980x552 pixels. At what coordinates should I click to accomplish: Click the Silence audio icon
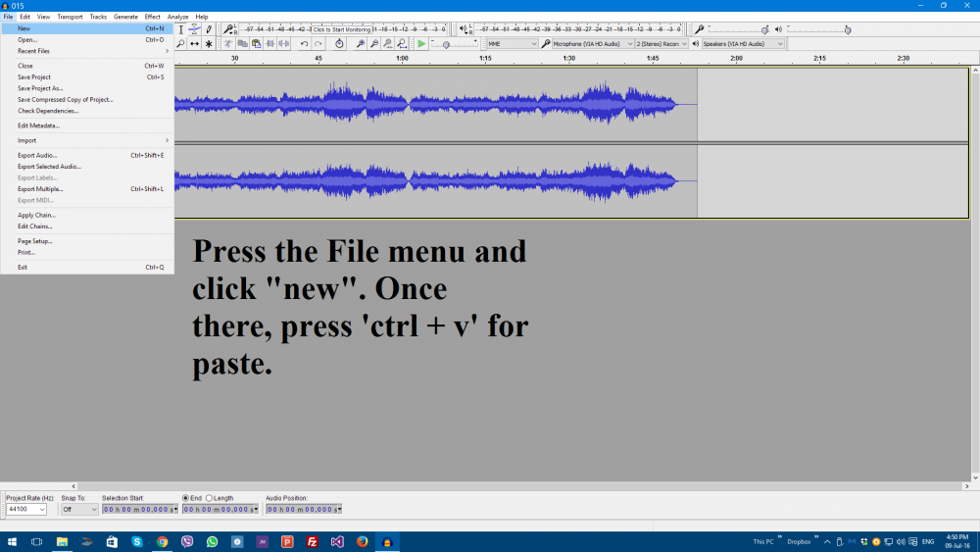pos(284,44)
